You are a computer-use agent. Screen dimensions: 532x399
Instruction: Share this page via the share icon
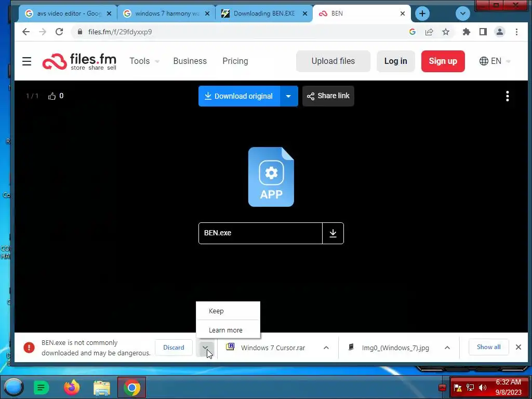click(429, 32)
